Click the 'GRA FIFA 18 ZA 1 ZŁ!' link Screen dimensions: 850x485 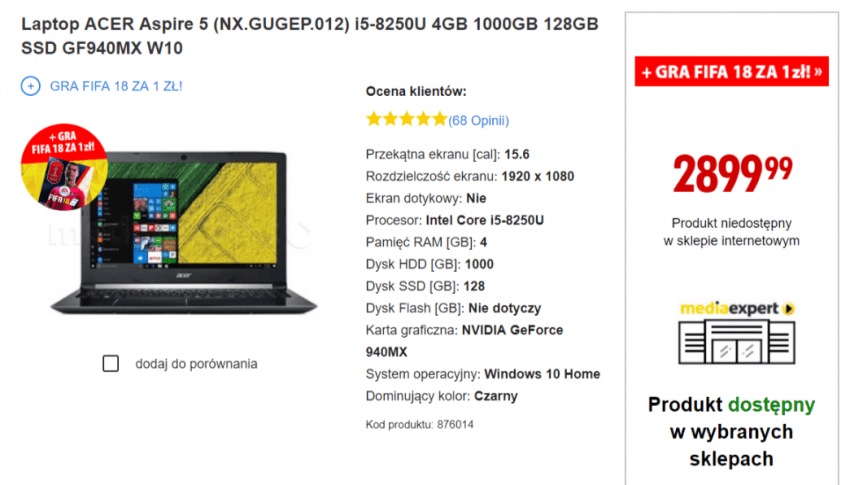[x=116, y=86]
